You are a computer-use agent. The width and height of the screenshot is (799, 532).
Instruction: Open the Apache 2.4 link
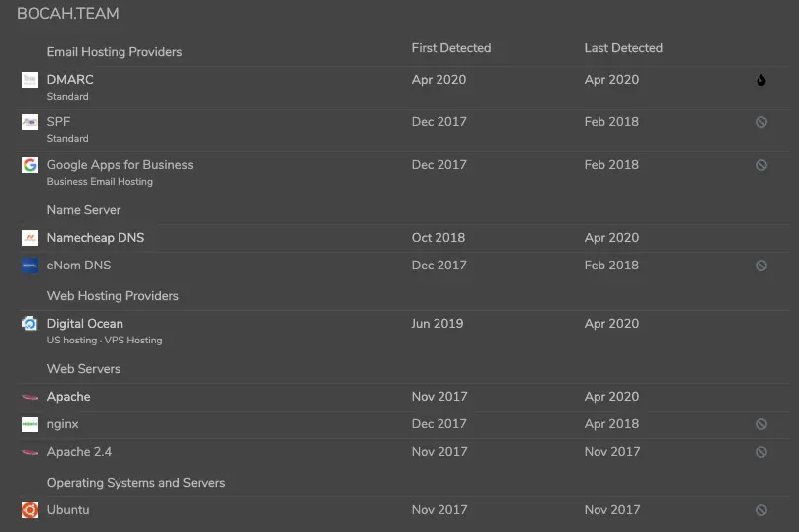(79, 452)
